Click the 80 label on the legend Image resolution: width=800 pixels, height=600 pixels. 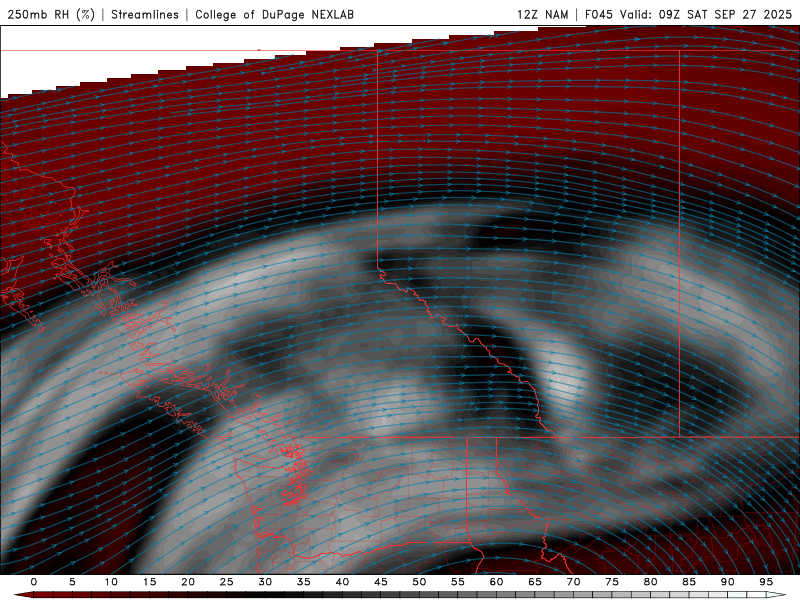651,582
